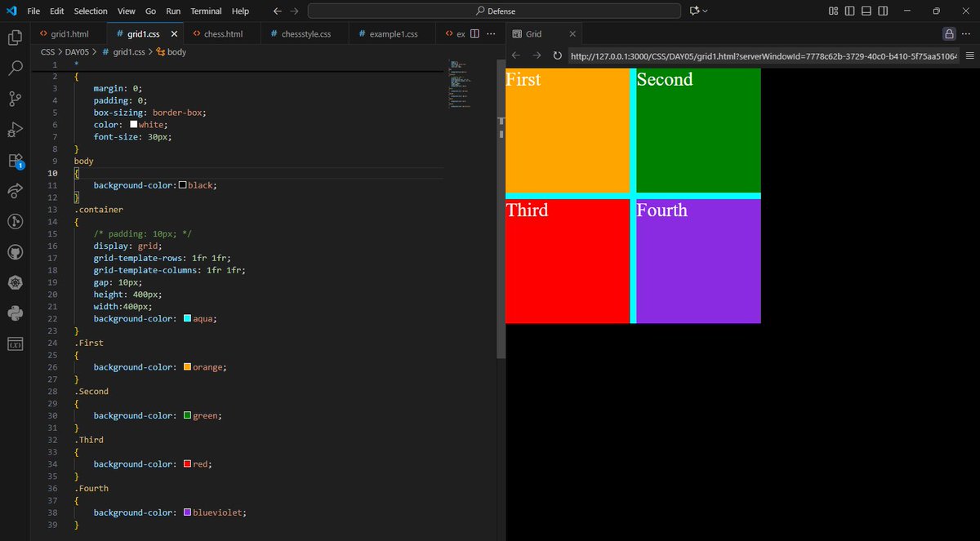Open the Edit menu

click(56, 11)
